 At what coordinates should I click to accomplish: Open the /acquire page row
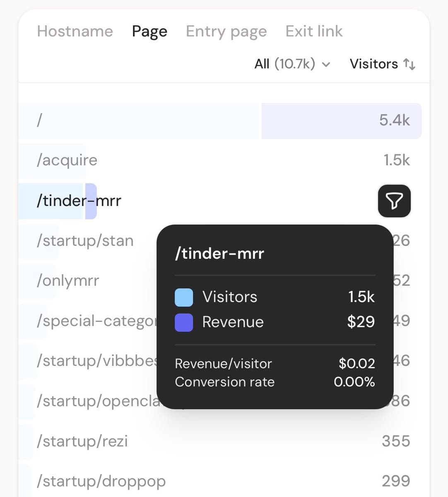pos(220,160)
